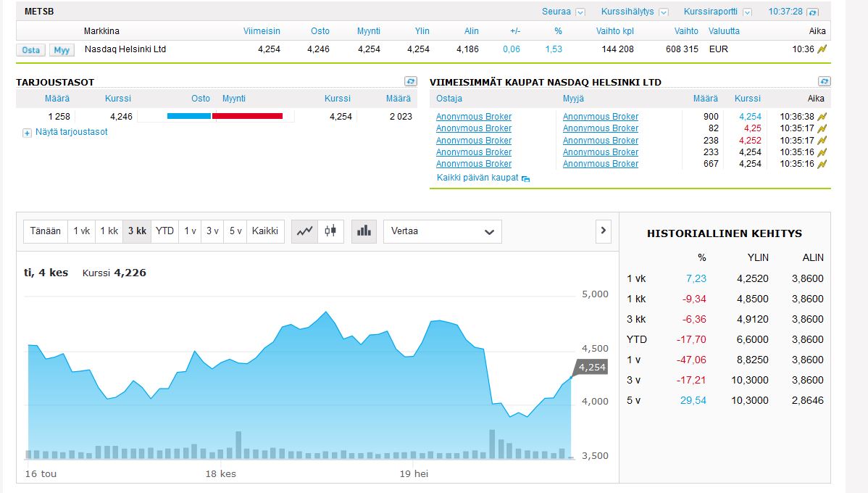Click the lightning icon next to 10:36
The width and height of the screenshot is (868, 493).
(822, 49)
